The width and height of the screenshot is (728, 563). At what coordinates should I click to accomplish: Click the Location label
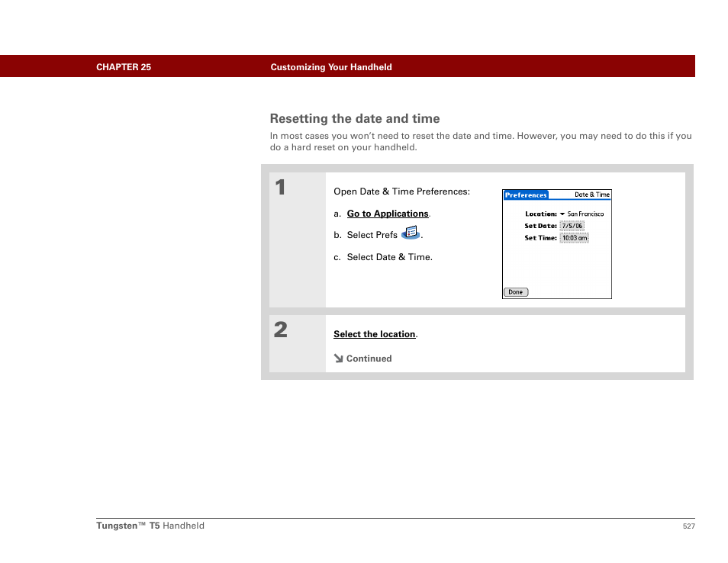tap(541, 214)
